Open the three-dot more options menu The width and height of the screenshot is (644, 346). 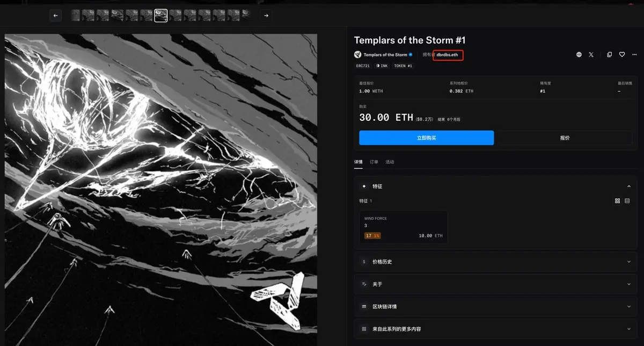click(634, 55)
